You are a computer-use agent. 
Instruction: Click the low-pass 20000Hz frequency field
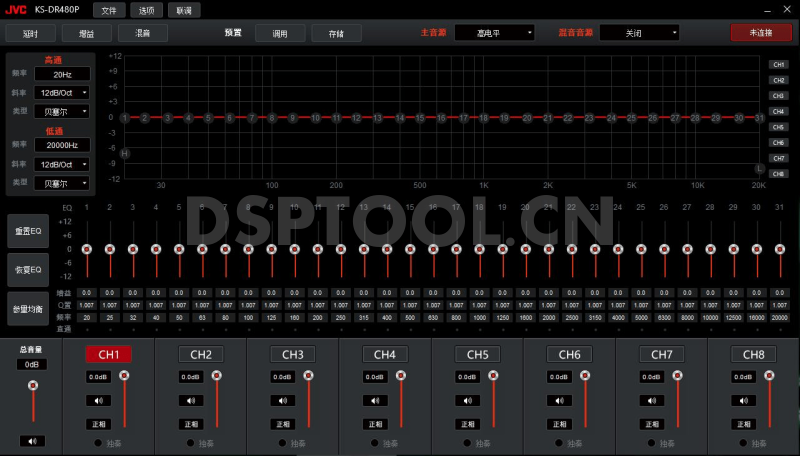[x=63, y=146]
